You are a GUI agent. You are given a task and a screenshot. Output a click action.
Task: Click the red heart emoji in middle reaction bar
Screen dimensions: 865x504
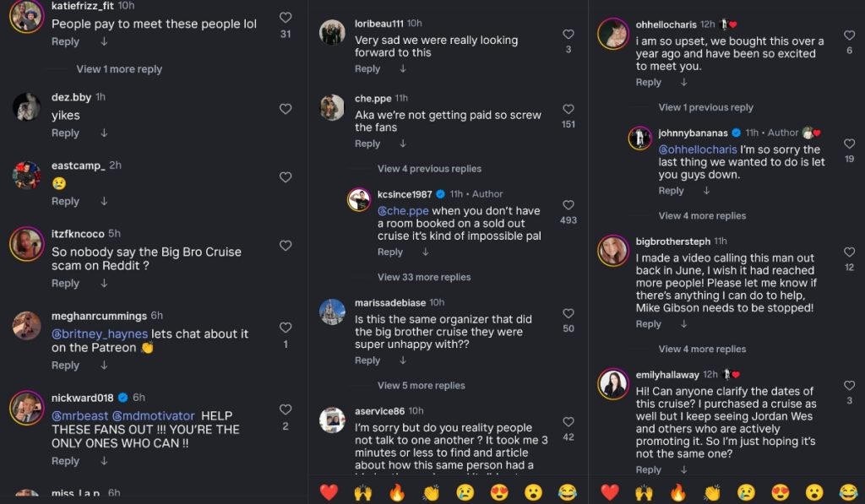coord(329,492)
